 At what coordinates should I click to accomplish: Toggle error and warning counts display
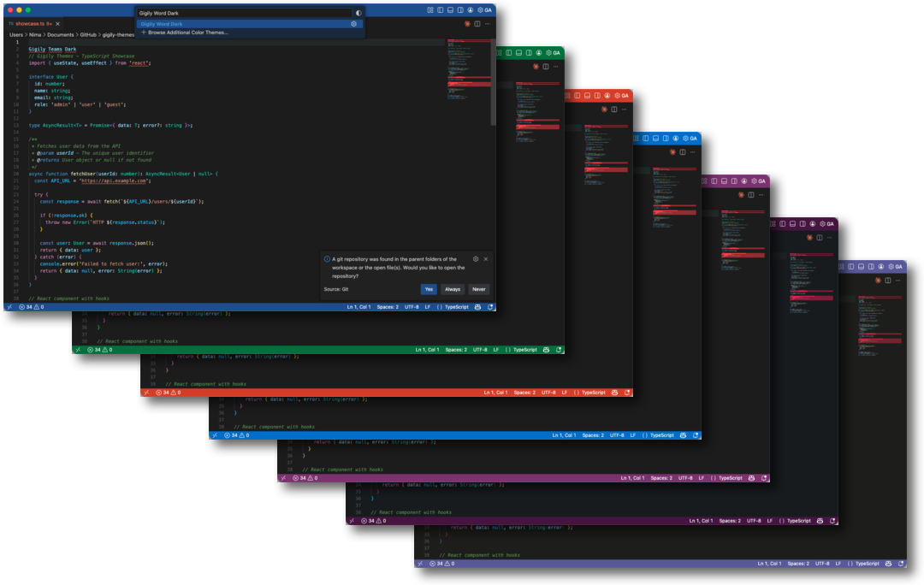(28, 306)
